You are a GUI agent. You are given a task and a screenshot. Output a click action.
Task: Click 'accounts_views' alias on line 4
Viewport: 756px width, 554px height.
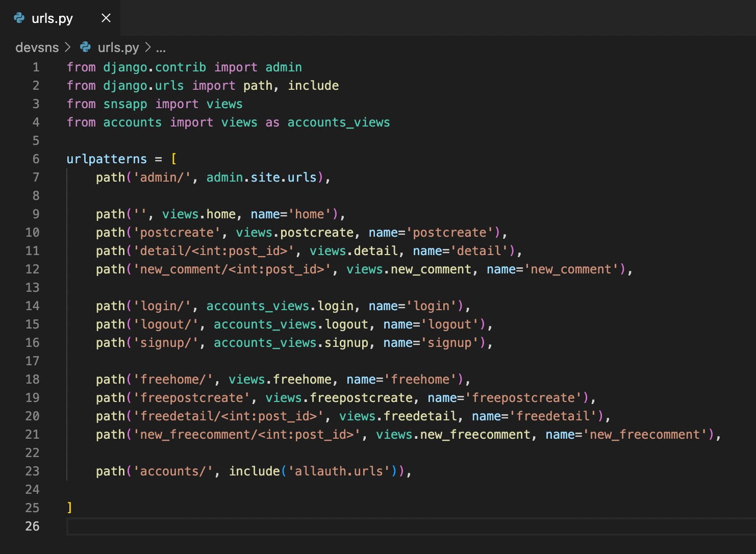pos(339,122)
